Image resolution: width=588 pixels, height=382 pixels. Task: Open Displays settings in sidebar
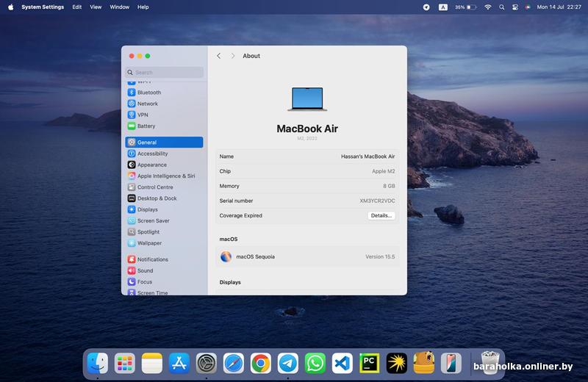pyautogui.click(x=165, y=209)
